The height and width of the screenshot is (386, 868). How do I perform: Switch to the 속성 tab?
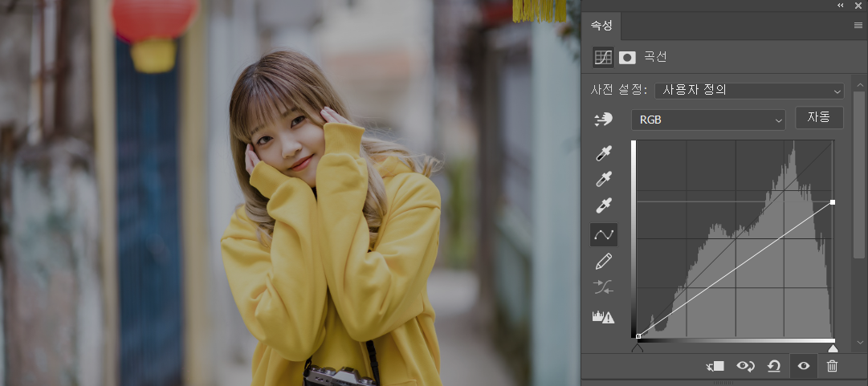[601, 26]
